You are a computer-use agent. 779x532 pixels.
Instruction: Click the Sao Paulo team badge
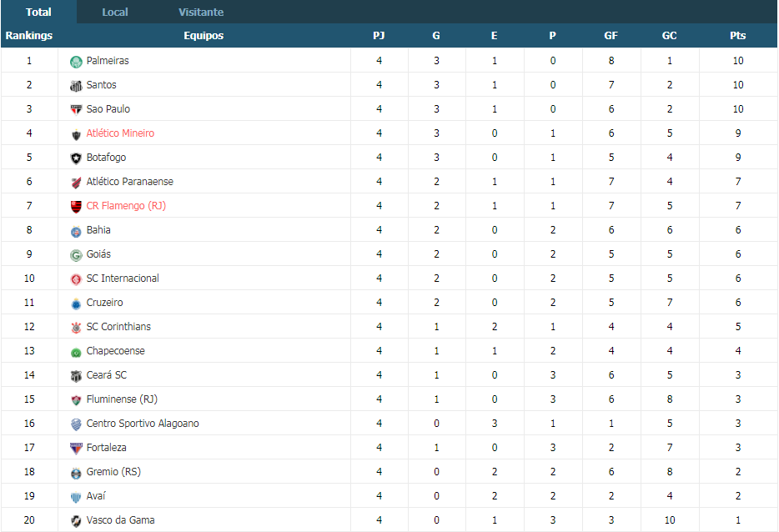[x=76, y=110]
